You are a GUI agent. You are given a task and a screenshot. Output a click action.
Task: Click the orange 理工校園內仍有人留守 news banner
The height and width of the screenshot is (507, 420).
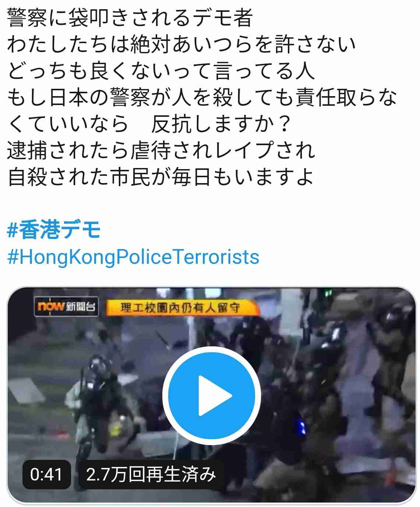tap(180, 308)
